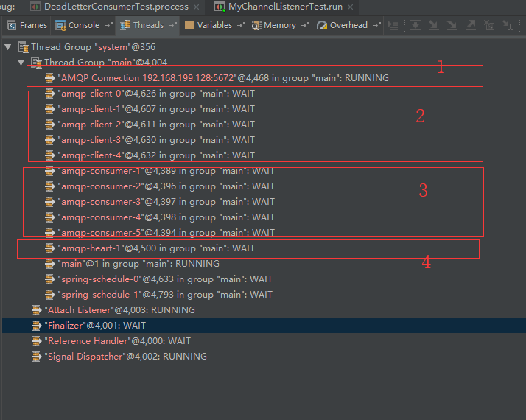The image size is (526, 420).
Task: Click the thread icon next to amqp-heart-1
Action: (49, 248)
